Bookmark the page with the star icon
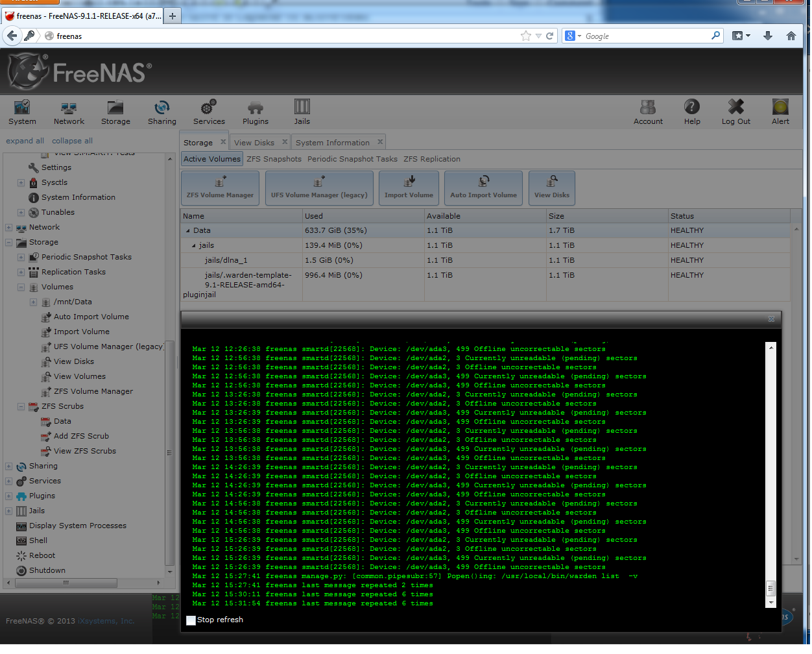The image size is (812, 654). [526, 36]
